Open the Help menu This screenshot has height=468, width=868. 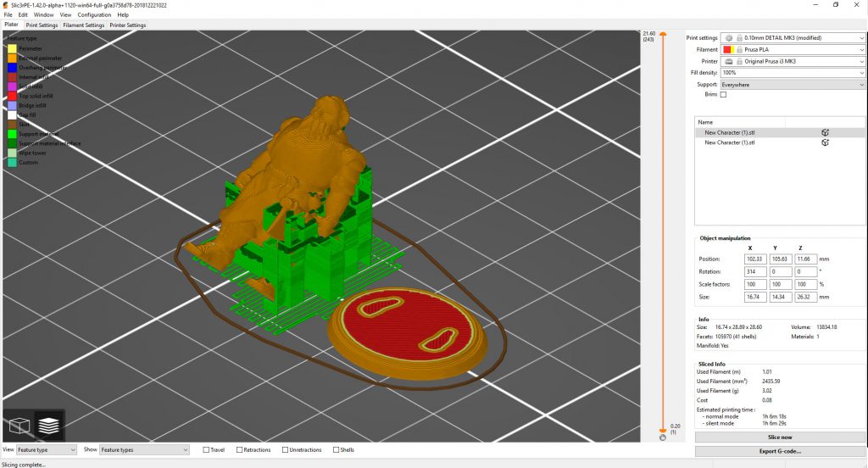[x=123, y=15]
